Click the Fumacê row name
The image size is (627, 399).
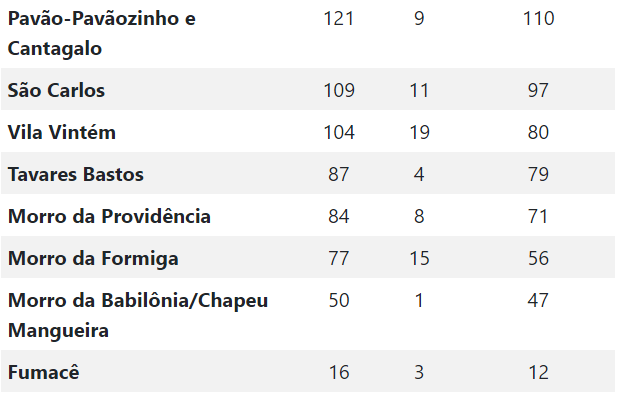44,373
